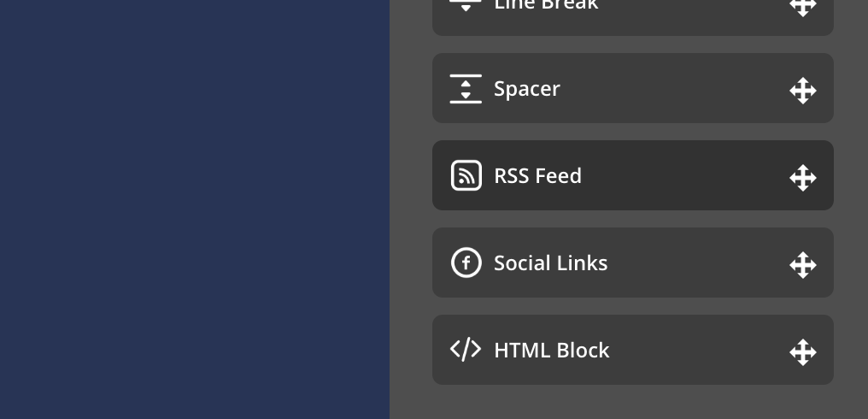Click the HTML Block code icon
Viewport: 868px width, 419px height.
tap(466, 350)
